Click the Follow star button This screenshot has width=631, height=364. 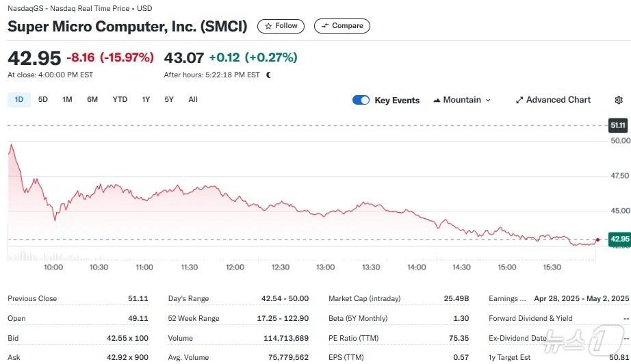pos(281,26)
